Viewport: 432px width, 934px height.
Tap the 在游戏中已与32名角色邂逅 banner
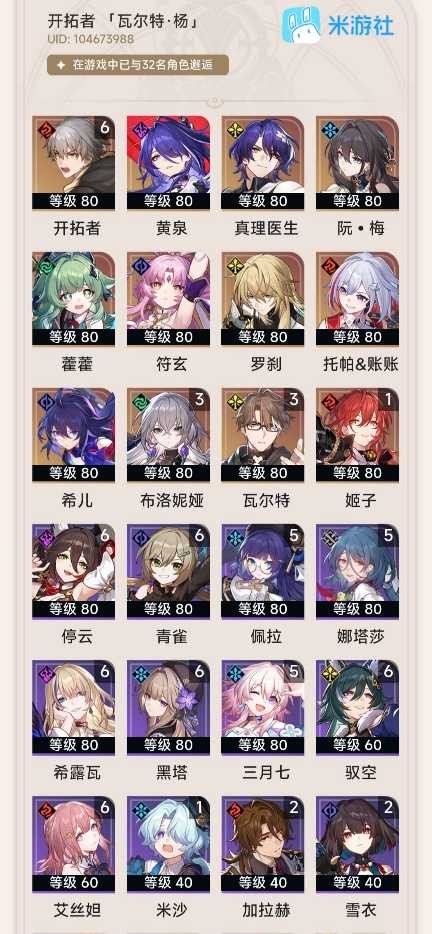[x=138, y=64]
